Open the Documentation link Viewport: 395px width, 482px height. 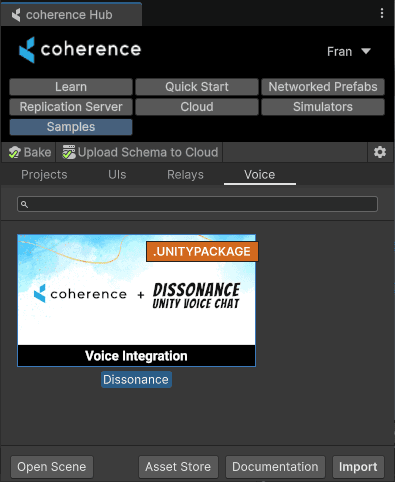point(275,467)
